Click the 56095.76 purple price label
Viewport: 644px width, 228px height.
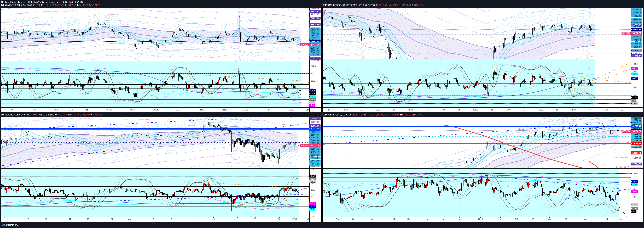pyautogui.click(x=315, y=18)
